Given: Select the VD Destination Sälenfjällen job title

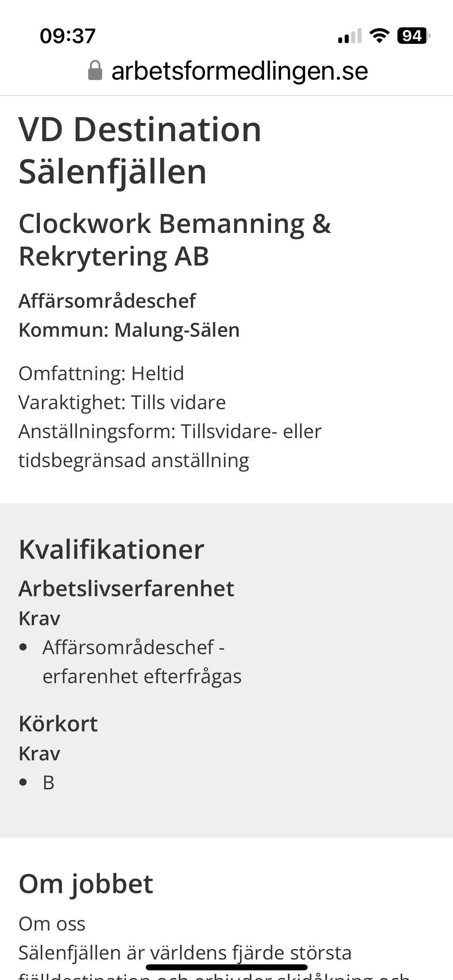Looking at the screenshot, I should [140, 150].
